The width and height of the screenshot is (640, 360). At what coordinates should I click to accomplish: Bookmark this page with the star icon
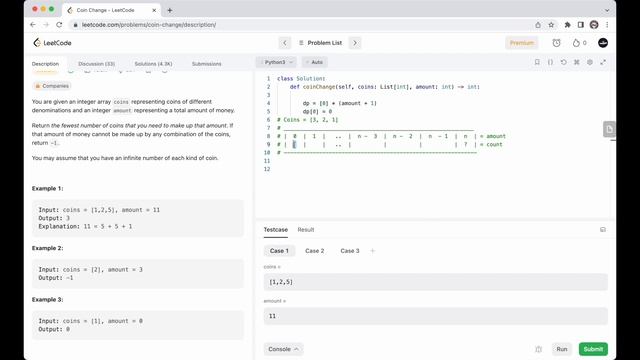coord(551,25)
